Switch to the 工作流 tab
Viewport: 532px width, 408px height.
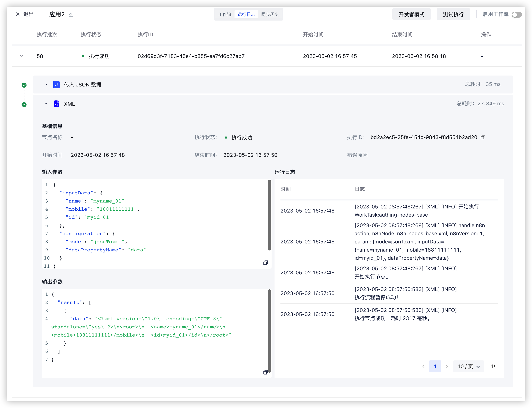pyautogui.click(x=225, y=15)
